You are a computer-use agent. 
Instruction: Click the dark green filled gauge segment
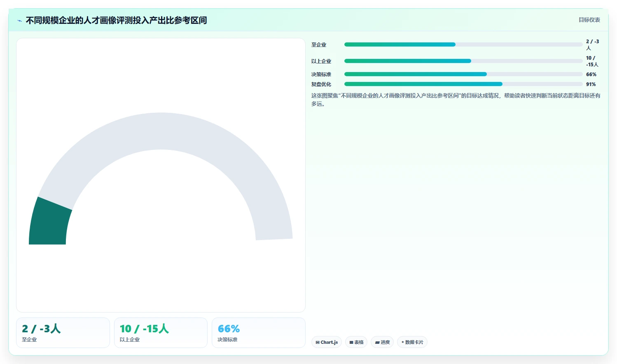point(49,222)
